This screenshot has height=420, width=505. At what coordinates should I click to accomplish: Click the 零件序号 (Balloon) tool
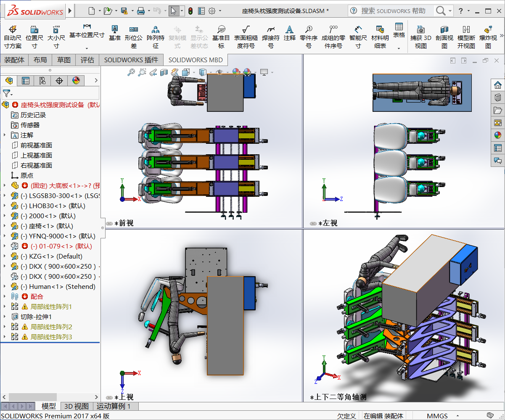click(309, 37)
